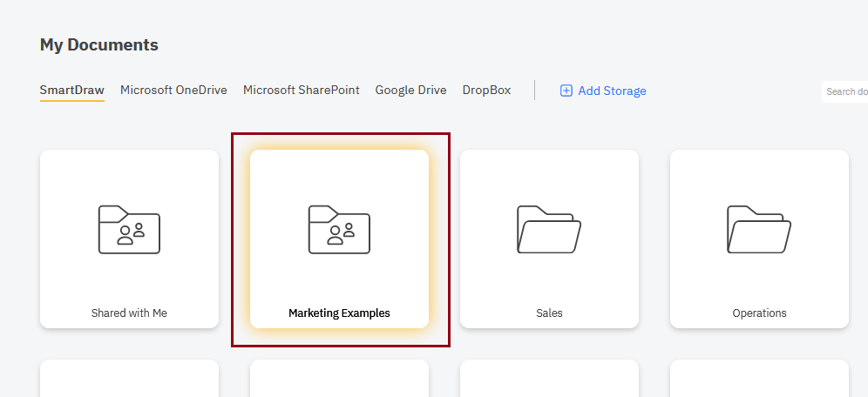Switch to the Microsoft OneDrive tab
This screenshot has width=868, height=397.
click(173, 90)
